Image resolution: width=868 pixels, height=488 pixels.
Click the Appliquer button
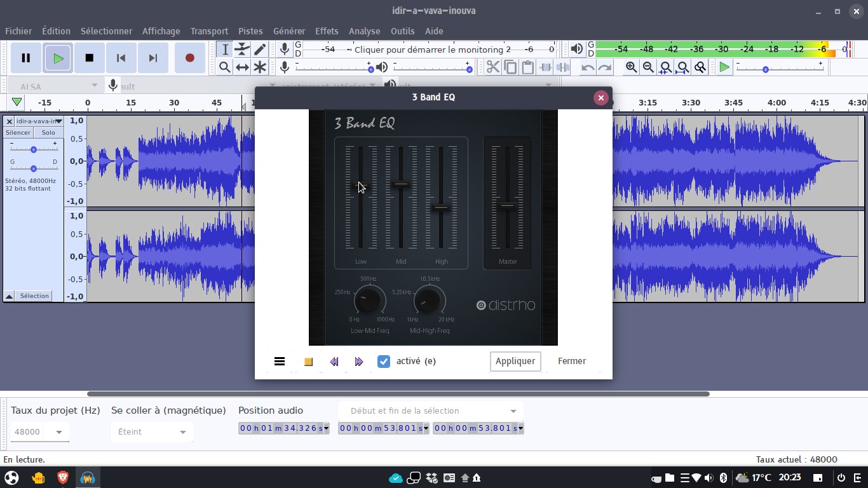(x=515, y=361)
